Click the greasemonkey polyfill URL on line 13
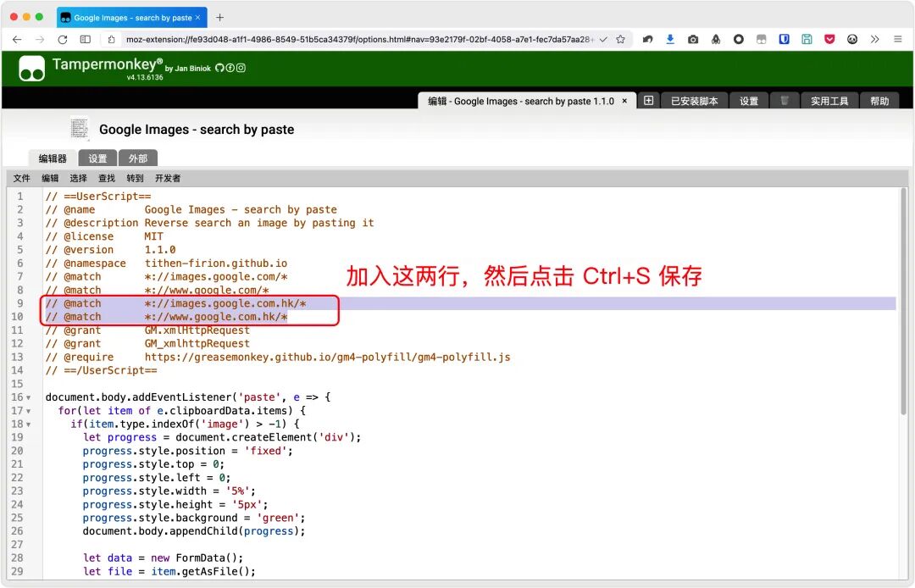The height and width of the screenshot is (588, 915). (x=327, y=357)
